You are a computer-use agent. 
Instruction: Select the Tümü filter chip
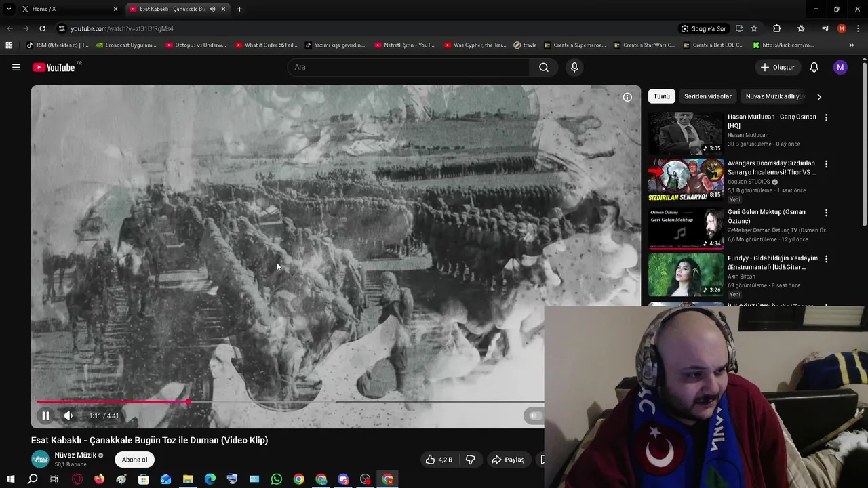[x=661, y=96]
